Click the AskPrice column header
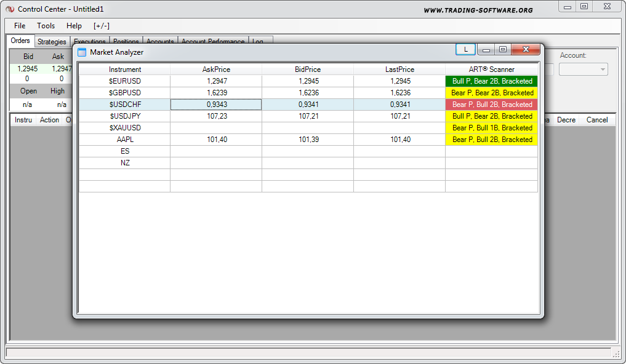The width and height of the screenshot is (626, 364). [216, 69]
